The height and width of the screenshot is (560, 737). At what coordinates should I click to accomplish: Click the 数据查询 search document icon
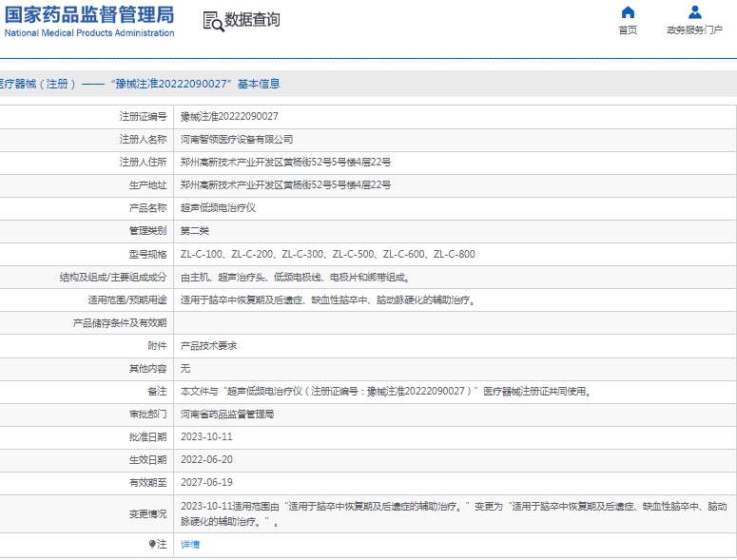(213, 22)
